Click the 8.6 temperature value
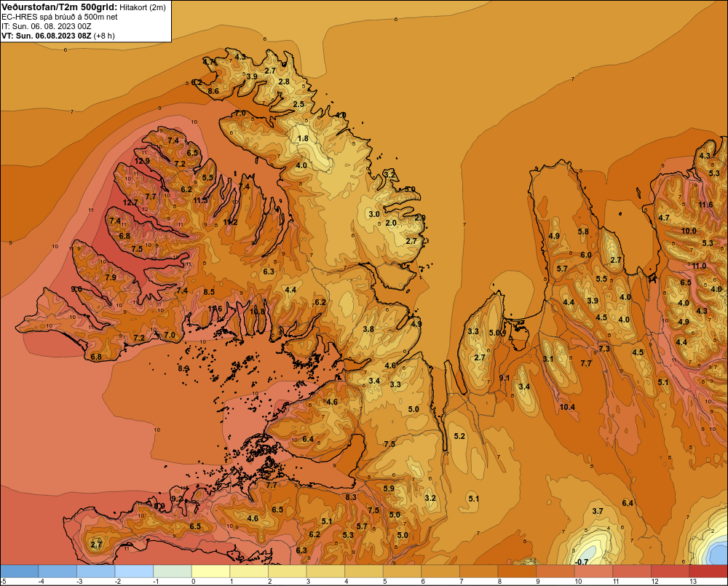 tap(213, 91)
